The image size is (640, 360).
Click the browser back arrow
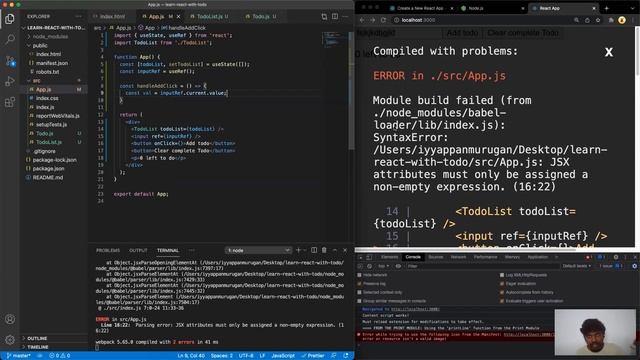point(362,20)
